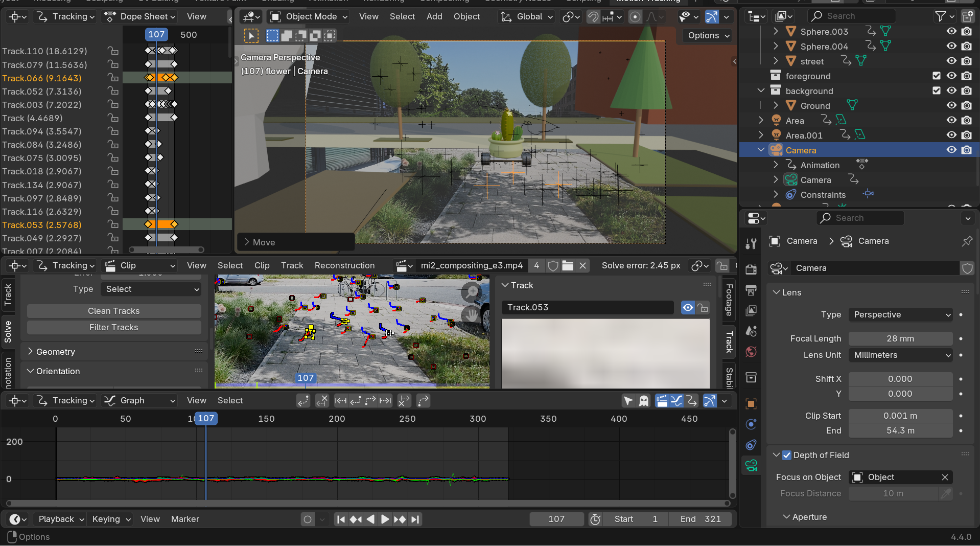This screenshot has height=546, width=980.
Task: Pin the Camera properties panel
Action: point(967,241)
